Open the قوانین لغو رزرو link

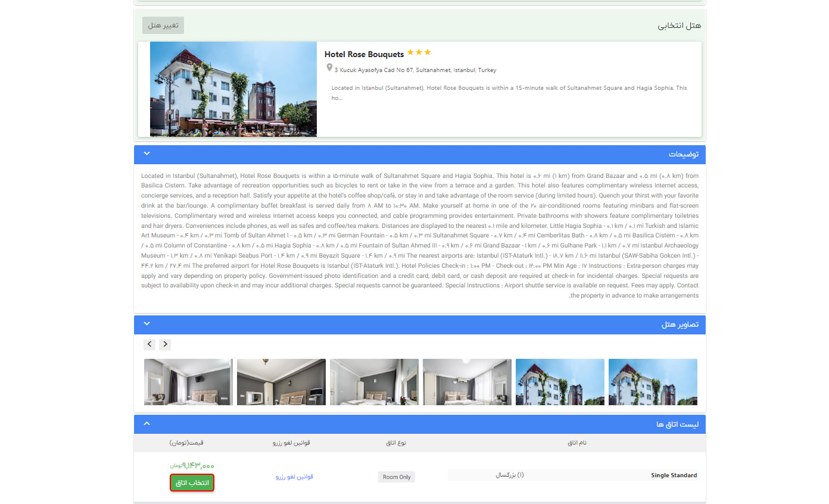point(294,477)
